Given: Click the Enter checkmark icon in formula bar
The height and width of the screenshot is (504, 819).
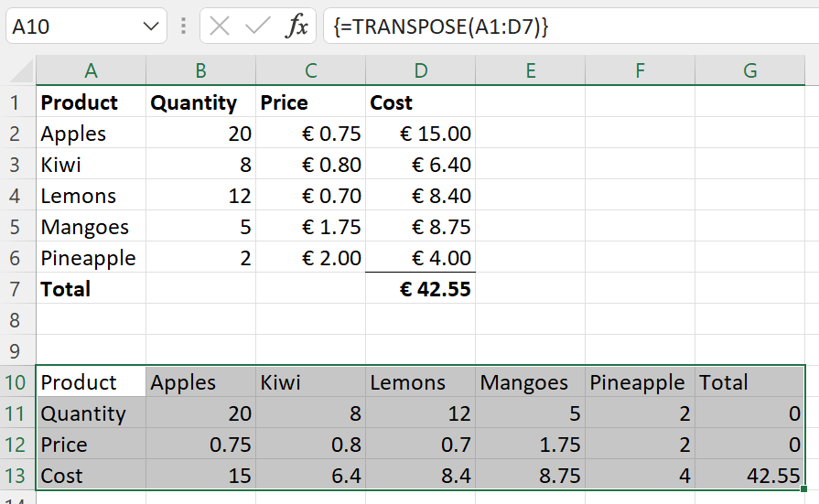Looking at the screenshot, I should pyautogui.click(x=258, y=27).
